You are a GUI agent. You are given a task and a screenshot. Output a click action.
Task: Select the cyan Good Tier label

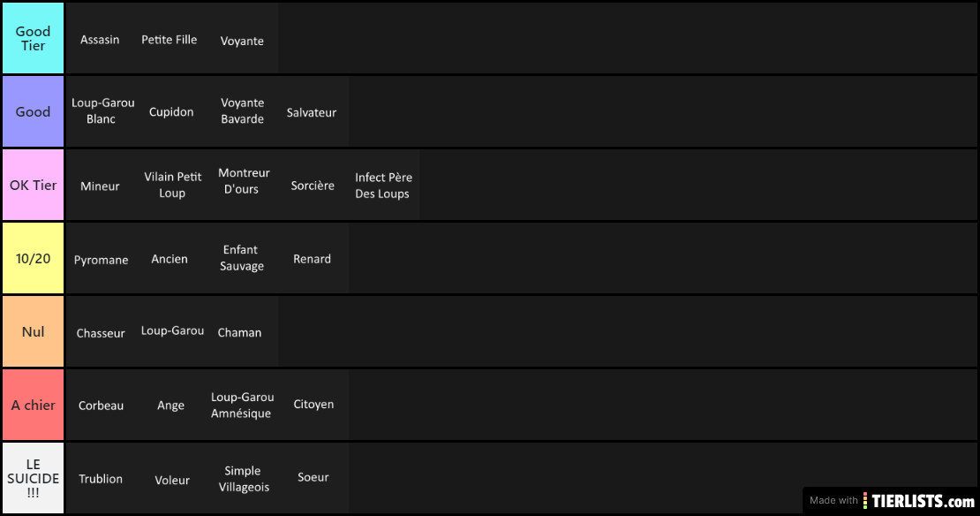(x=34, y=38)
